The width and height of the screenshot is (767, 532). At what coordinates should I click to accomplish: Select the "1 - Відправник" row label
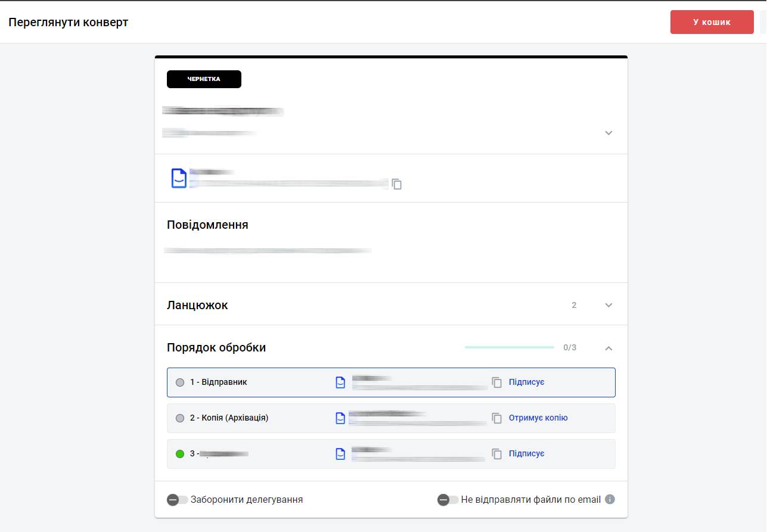[x=219, y=382]
